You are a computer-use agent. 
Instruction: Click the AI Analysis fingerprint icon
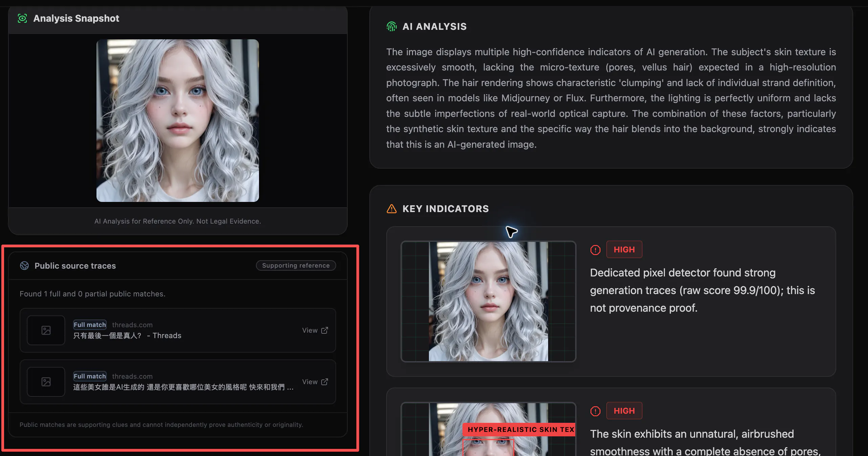(x=392, y=26)
